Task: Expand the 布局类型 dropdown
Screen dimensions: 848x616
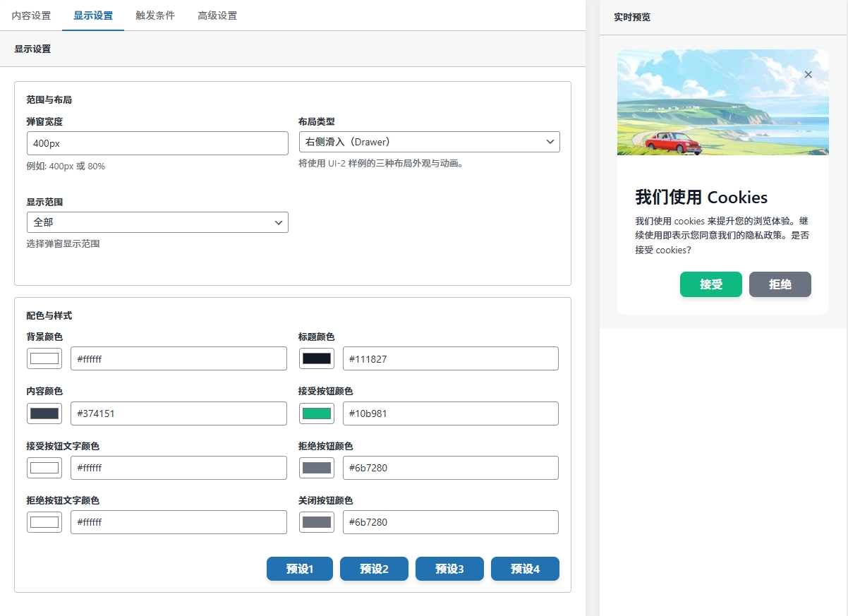Action: pos(429,142)
